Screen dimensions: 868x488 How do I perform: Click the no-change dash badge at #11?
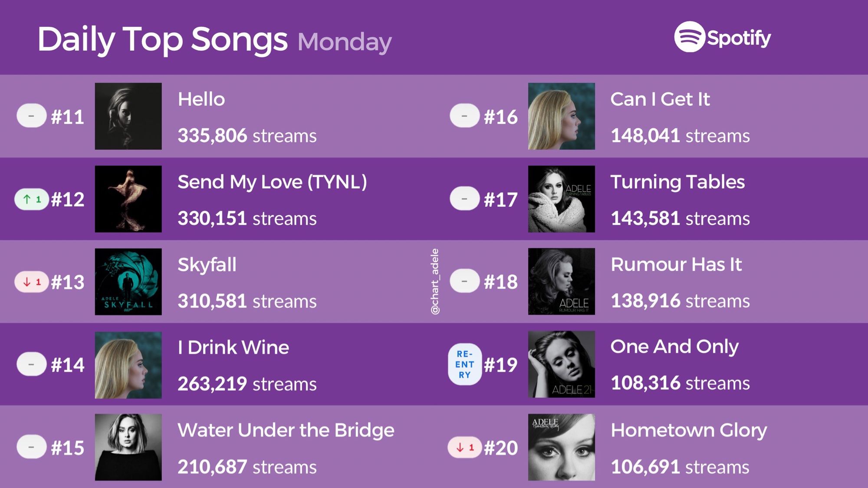coord(32,116)
